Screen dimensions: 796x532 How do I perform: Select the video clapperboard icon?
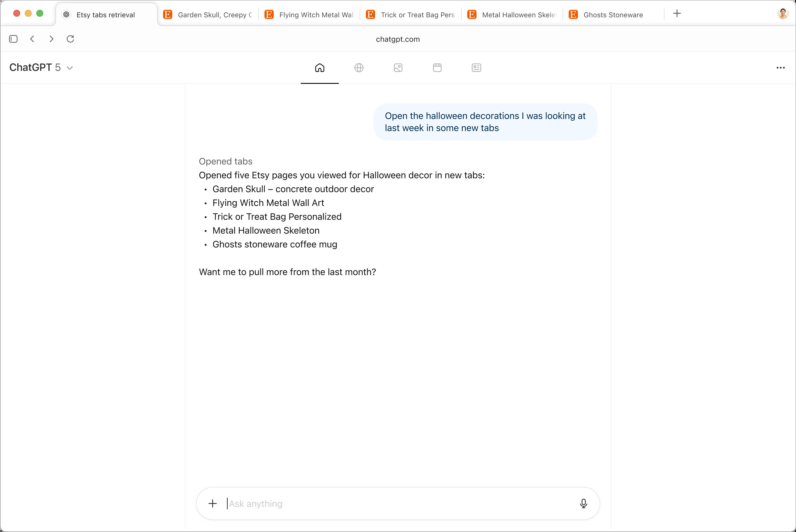click(437, 68)
